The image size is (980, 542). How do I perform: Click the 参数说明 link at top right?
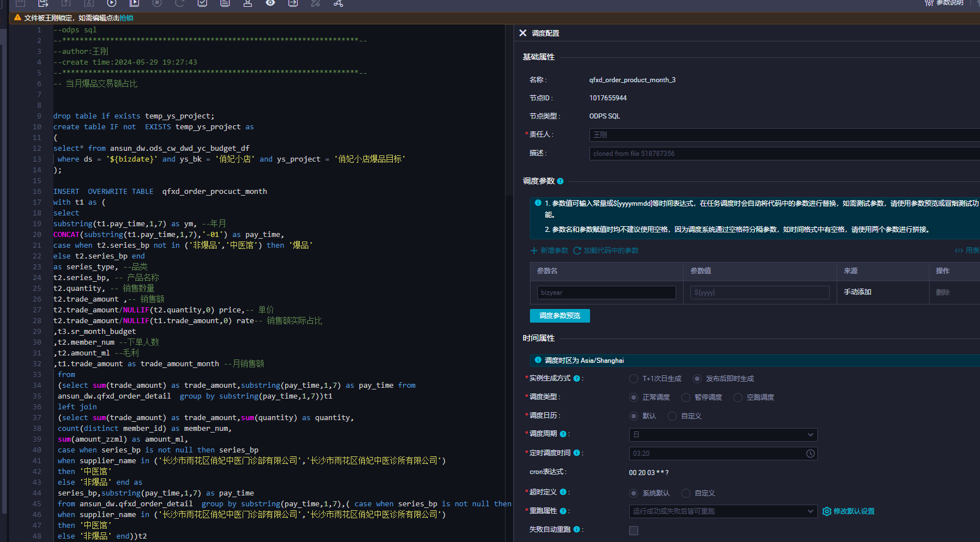click(x=944, y=3)
